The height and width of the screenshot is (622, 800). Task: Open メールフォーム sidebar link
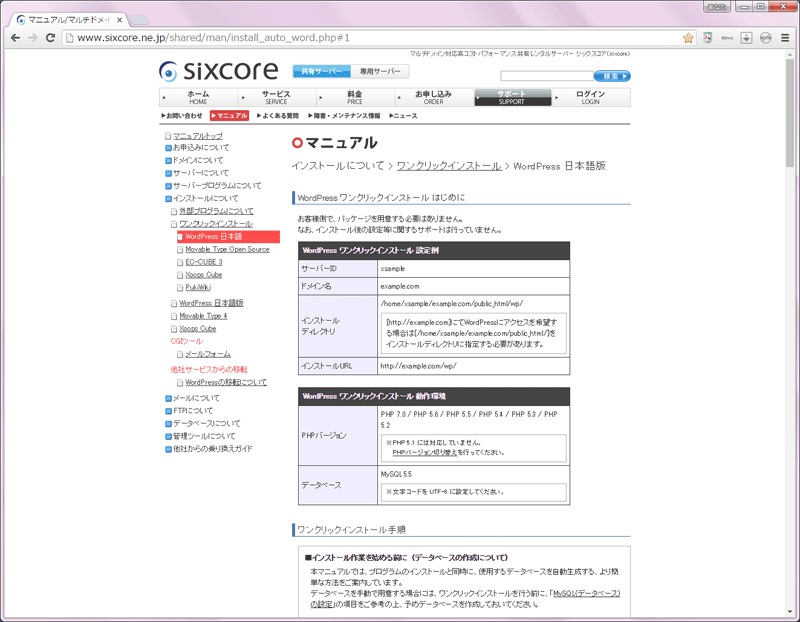[x=208, y=354]
